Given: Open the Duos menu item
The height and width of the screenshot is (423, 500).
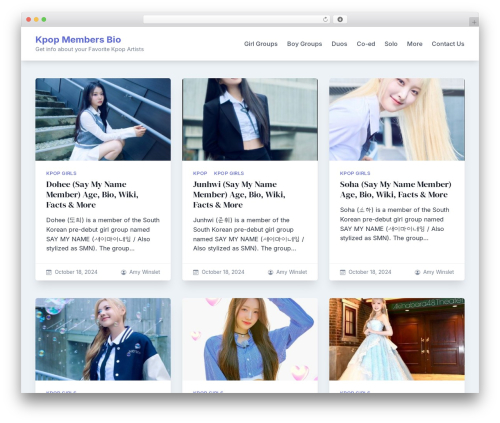Looking at the screenshot, I should pyautogui.click(x=339, y=44).
